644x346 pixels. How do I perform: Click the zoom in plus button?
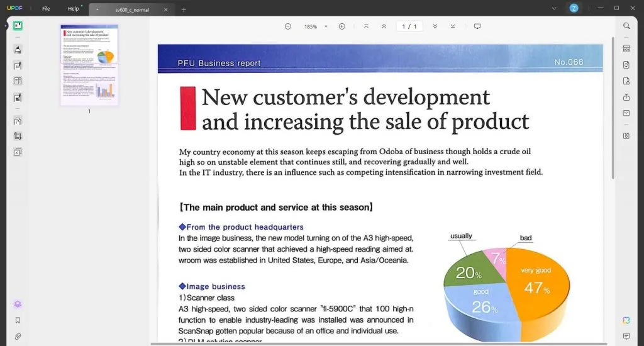click(x=341, y=26)
